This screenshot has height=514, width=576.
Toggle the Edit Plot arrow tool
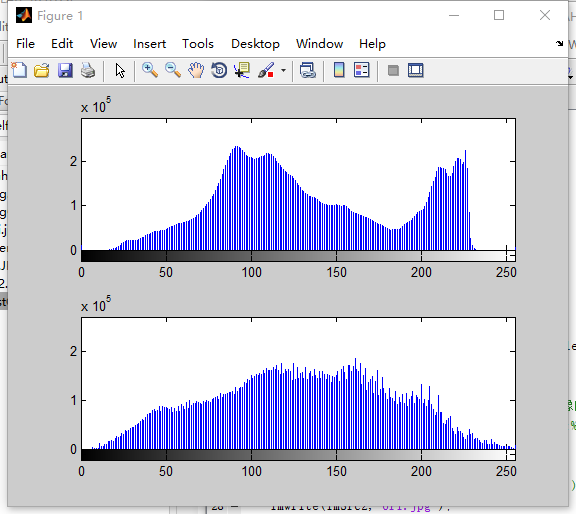pos(120,70)
